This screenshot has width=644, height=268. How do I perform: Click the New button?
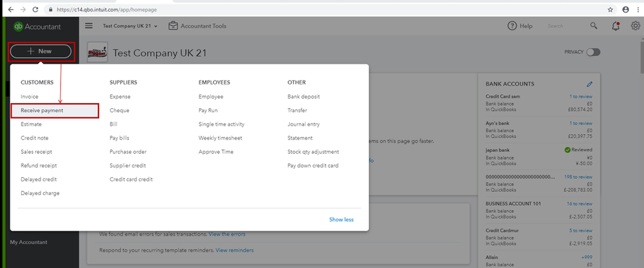[x=41, y=52]
